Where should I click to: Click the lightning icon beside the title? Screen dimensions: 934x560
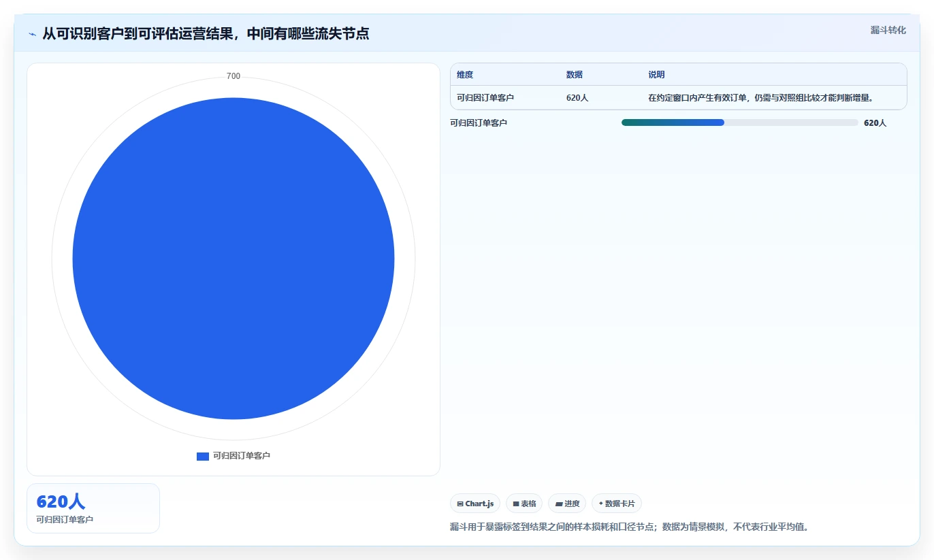coord(33,34)
